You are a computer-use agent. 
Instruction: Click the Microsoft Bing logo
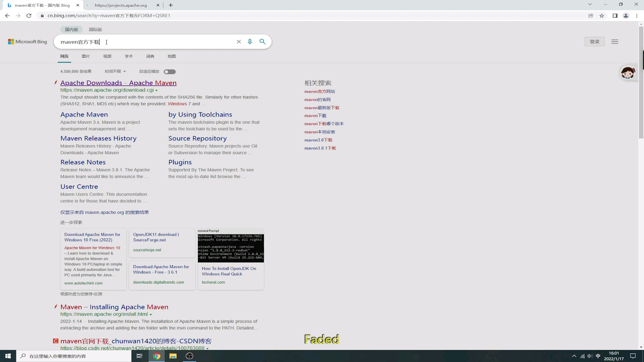(x=28, y=42)
